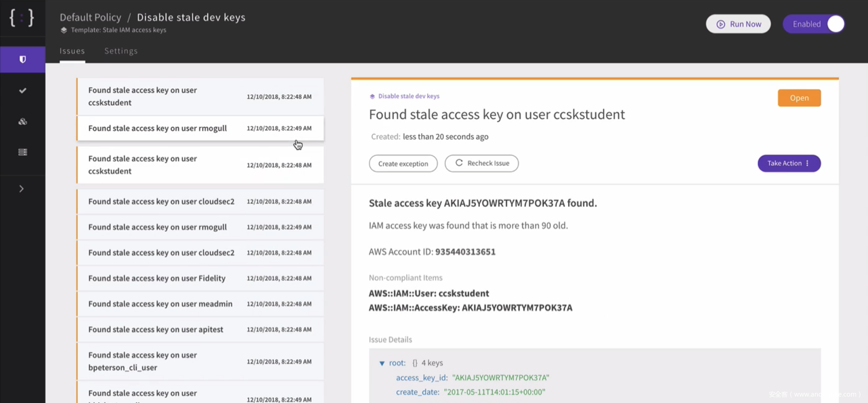Click the create_date value 2017-05-11T14:01:15
The image size is (868, 403).
494,392
